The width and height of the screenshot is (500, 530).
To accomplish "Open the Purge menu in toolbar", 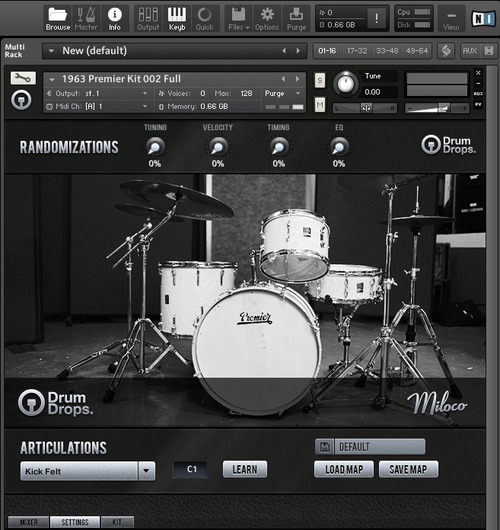I will pyautogui.click(x=296, y=19).
